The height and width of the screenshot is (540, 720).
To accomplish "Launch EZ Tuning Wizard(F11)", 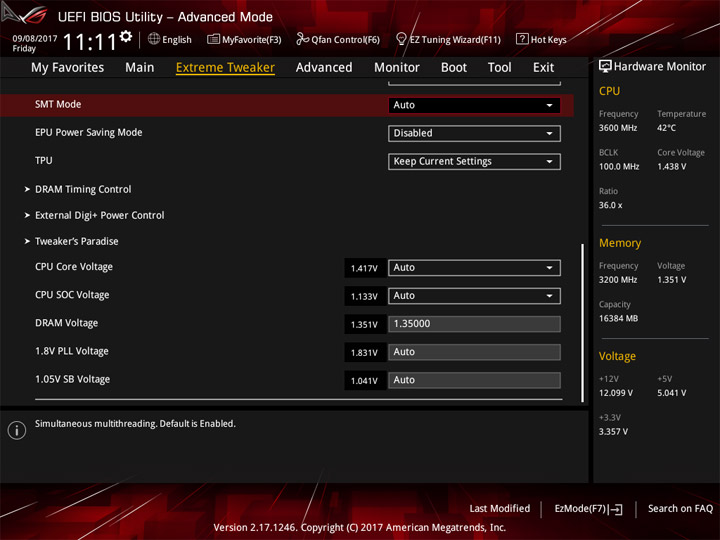I will [448, 39].
